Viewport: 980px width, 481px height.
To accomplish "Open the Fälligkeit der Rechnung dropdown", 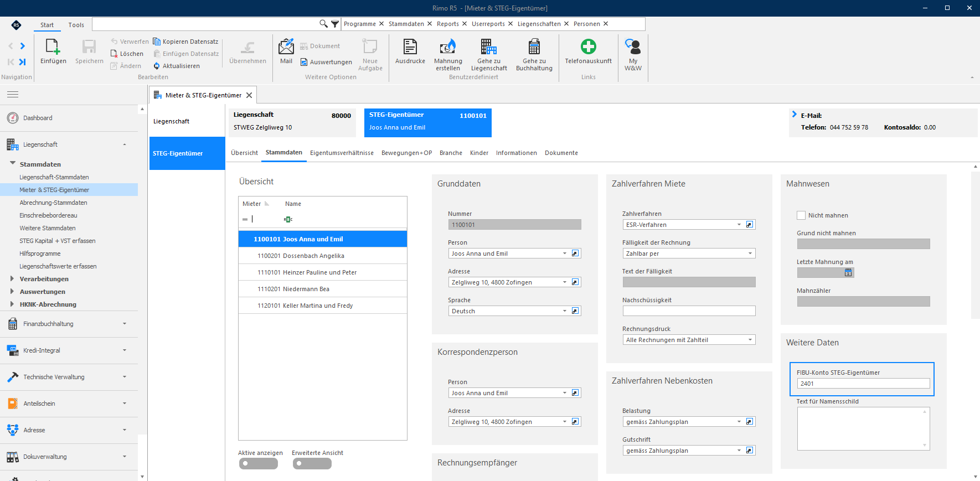I will pos(750,254).
